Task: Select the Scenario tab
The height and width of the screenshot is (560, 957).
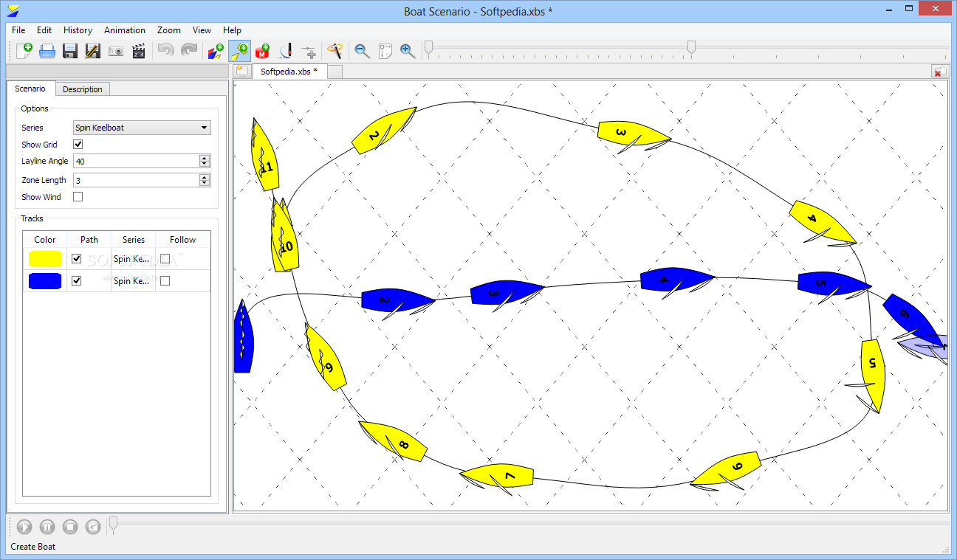Action: point(30,89)
